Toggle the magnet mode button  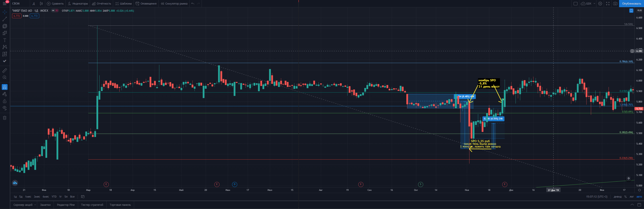coord(5,87)
